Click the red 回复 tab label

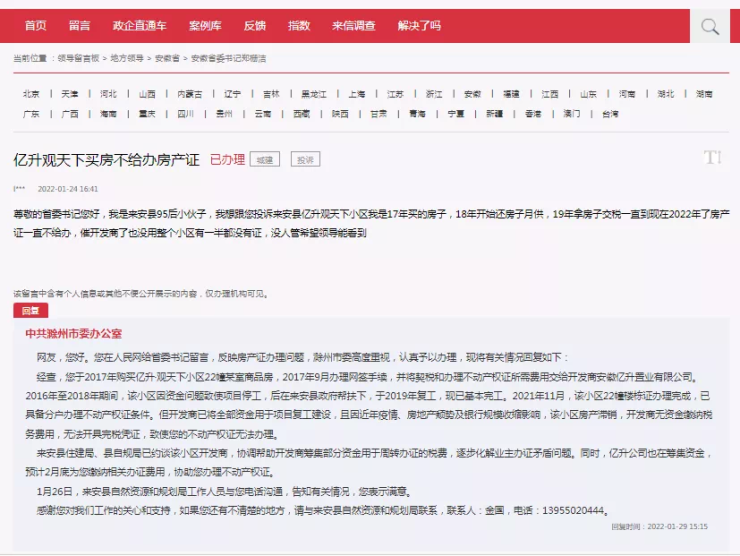coord(31,311)
